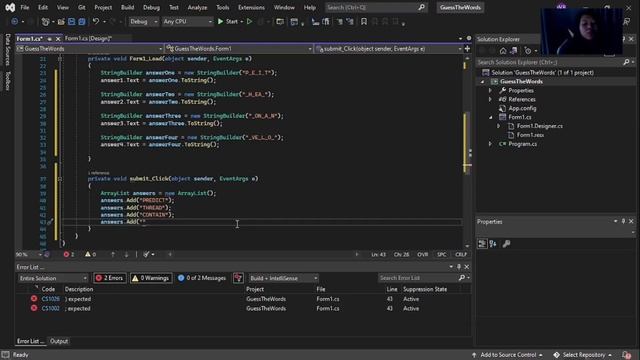Open the Extensions menu
The image size is (640, 360).
pos(251,7)
